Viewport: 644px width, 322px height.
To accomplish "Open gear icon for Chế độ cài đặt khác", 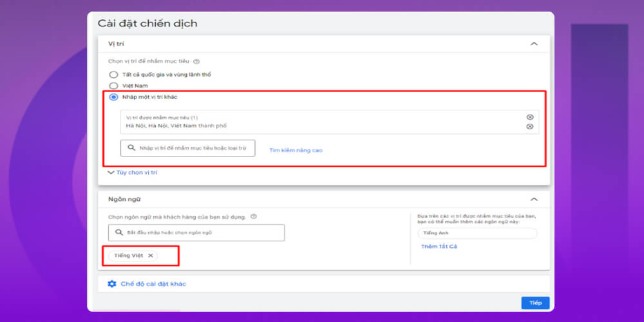I will coord(112,284).
